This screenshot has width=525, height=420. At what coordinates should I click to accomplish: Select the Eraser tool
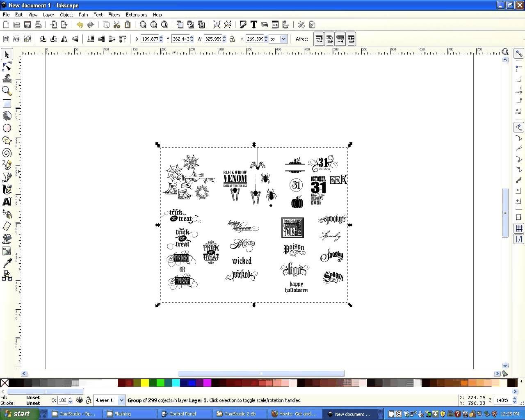(7, 226)
